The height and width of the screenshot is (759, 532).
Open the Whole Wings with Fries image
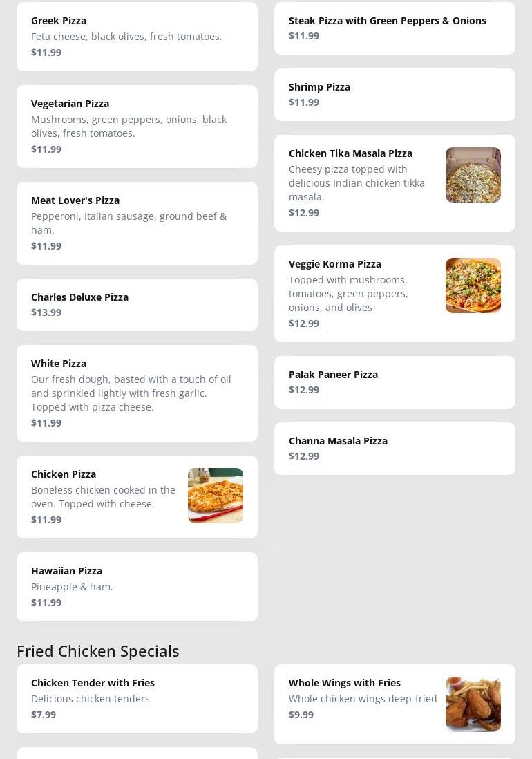pyautogui.click(x=473, y=704)
